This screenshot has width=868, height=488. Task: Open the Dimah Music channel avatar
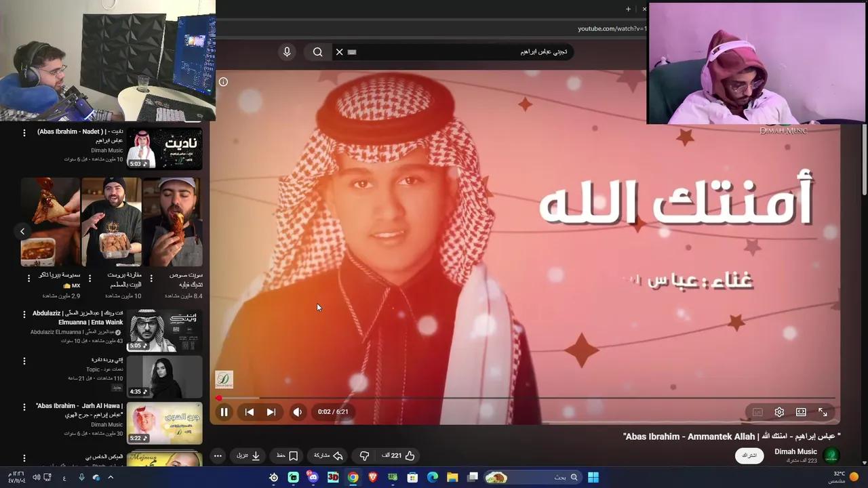(x=831, y=455)
